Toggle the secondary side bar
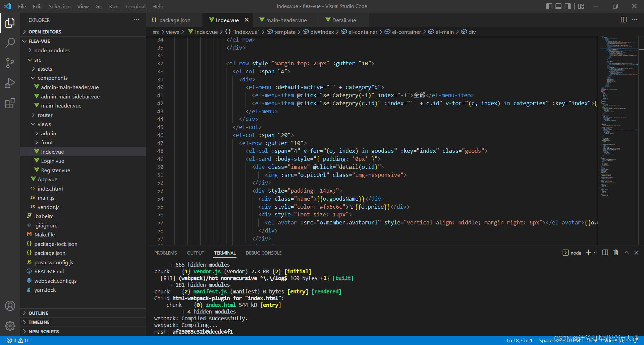 [568, 6]
